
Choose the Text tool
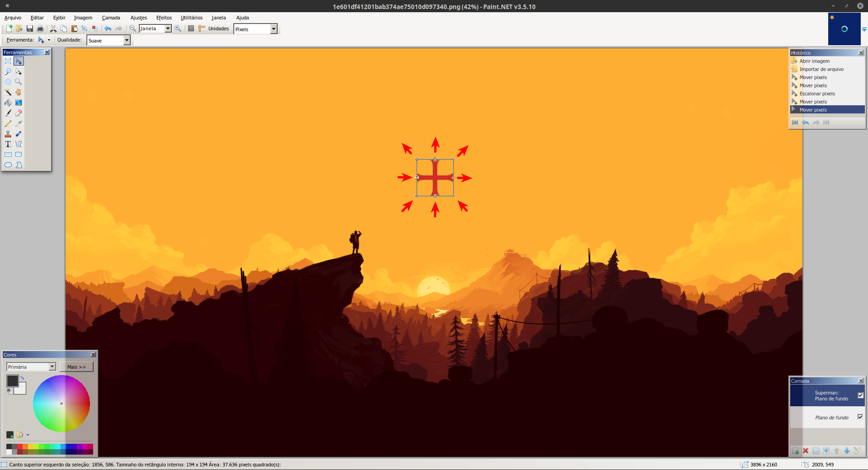[x=8, y=144]
